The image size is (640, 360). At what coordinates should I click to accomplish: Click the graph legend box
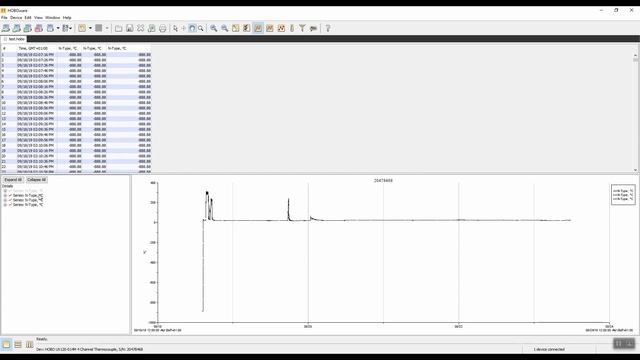point(623,195)
